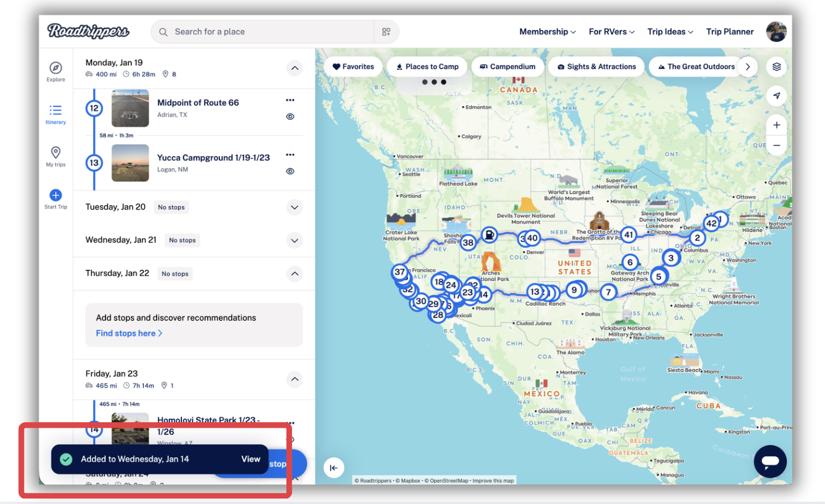Open the user profile avatar

776,32
